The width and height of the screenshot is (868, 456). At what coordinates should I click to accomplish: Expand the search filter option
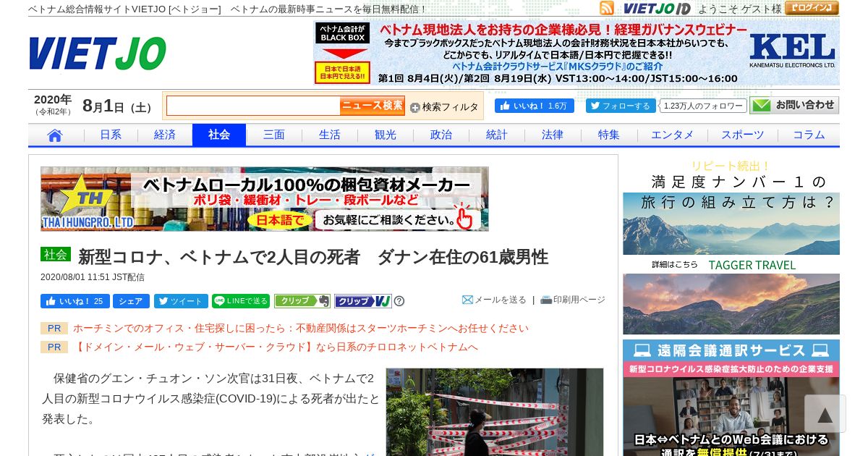pos(444,107)
